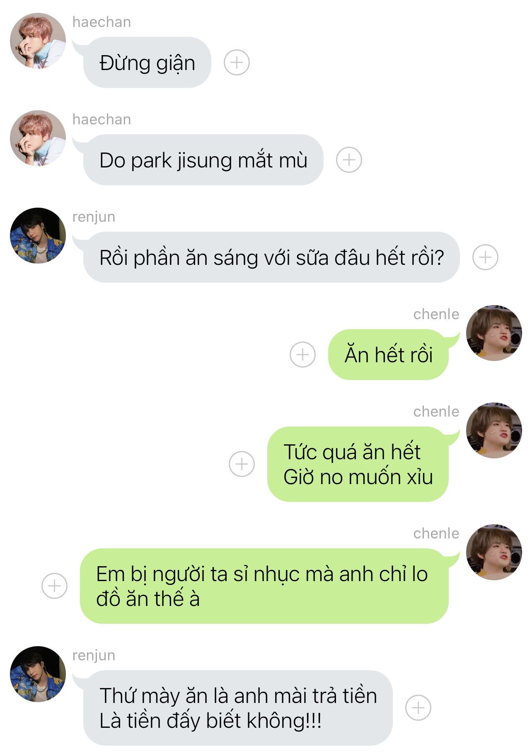
Task: Open haechan's avatar beside "Do park jisung" message
Action: pos(38,138)
